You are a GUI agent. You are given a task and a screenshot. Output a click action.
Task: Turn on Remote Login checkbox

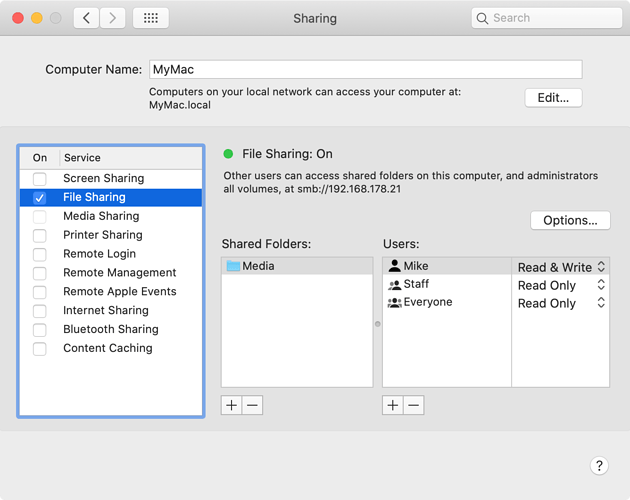click(40, 254)
